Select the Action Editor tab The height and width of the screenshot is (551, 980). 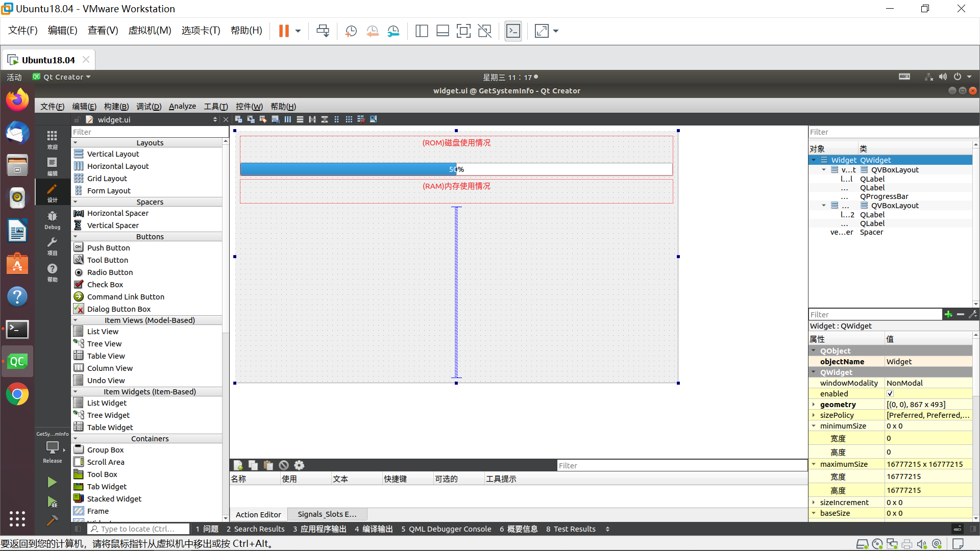pyautogui.click(x=258, y=514)
